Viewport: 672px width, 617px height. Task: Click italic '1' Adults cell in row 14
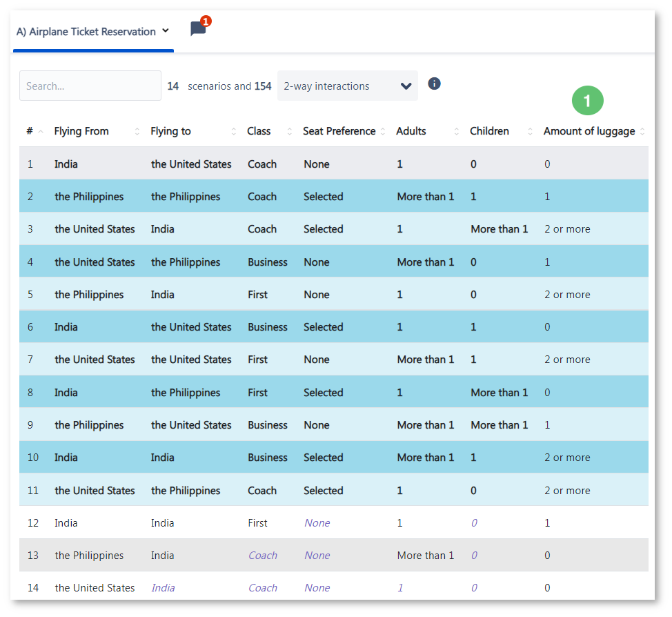pyautogui.click(x=400, y=588)
